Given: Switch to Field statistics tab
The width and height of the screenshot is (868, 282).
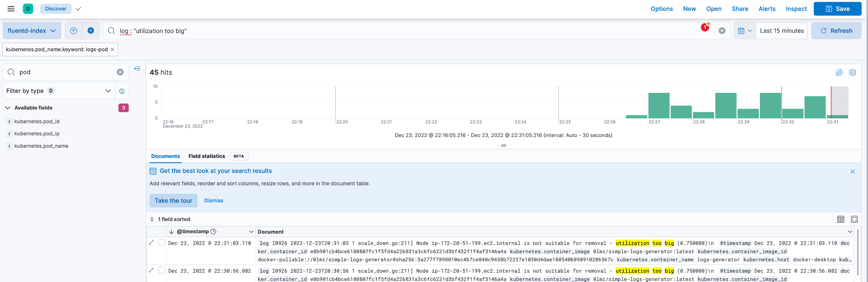Looking at the screenshot, I should pyautogui.click(x=207, y=156).
